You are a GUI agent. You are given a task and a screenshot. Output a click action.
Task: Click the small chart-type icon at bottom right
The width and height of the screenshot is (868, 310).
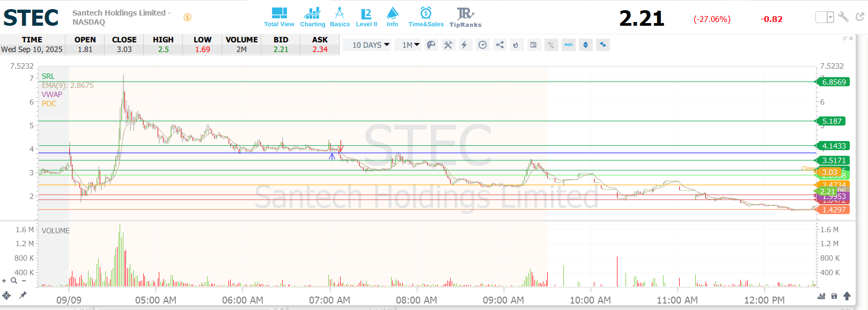[821, 296]
